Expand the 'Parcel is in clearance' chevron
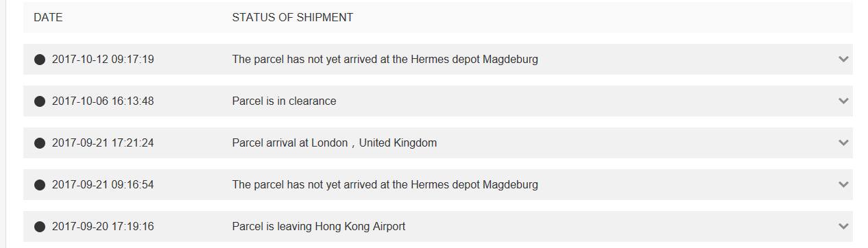Viewport: 868px width, 248px height. point(843,101)
